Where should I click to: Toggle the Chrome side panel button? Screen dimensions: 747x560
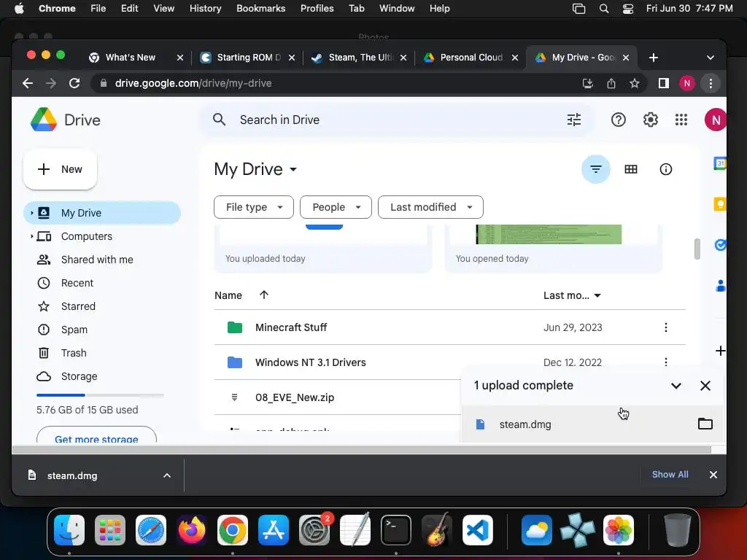(x=664, y=83)
